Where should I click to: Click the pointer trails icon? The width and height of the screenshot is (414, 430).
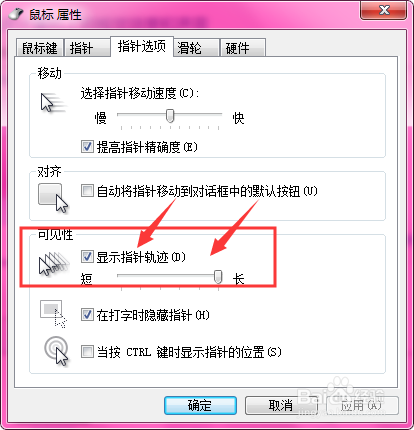[54, 264]
